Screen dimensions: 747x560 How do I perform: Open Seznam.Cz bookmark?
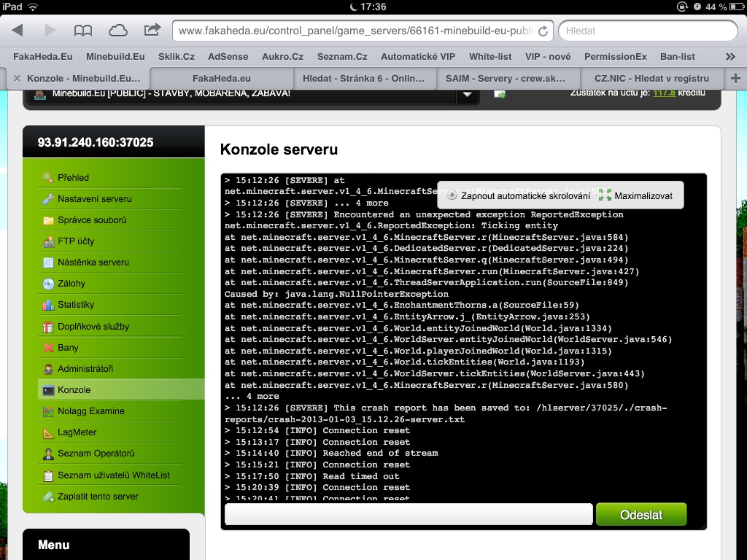tap(342, 57)
